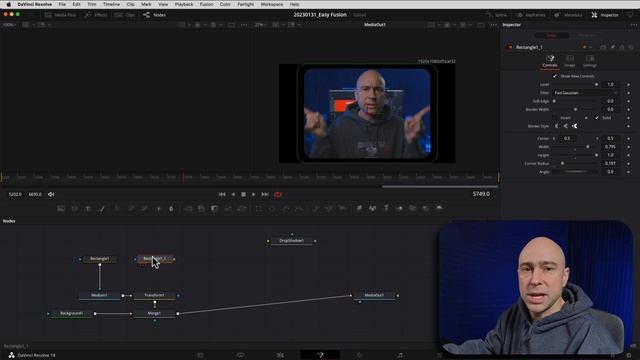
Task: Click the Center X value field
Action: coord(567,139)
